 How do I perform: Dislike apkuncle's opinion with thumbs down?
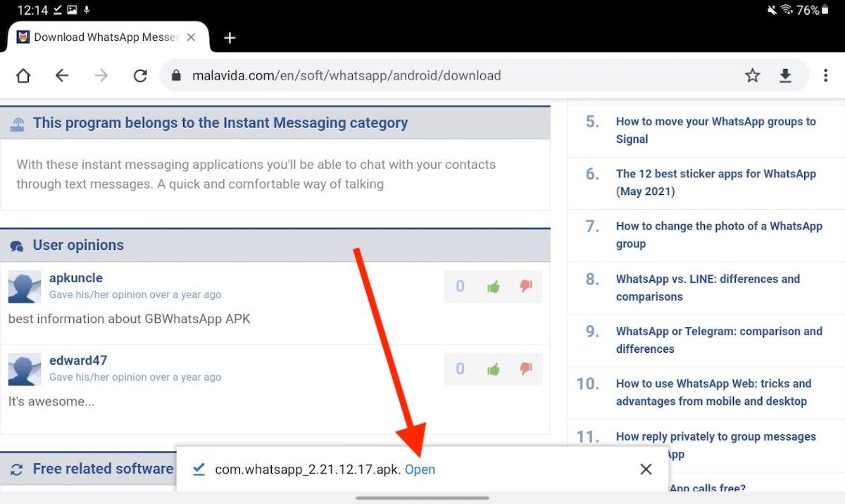coord(525,286)
